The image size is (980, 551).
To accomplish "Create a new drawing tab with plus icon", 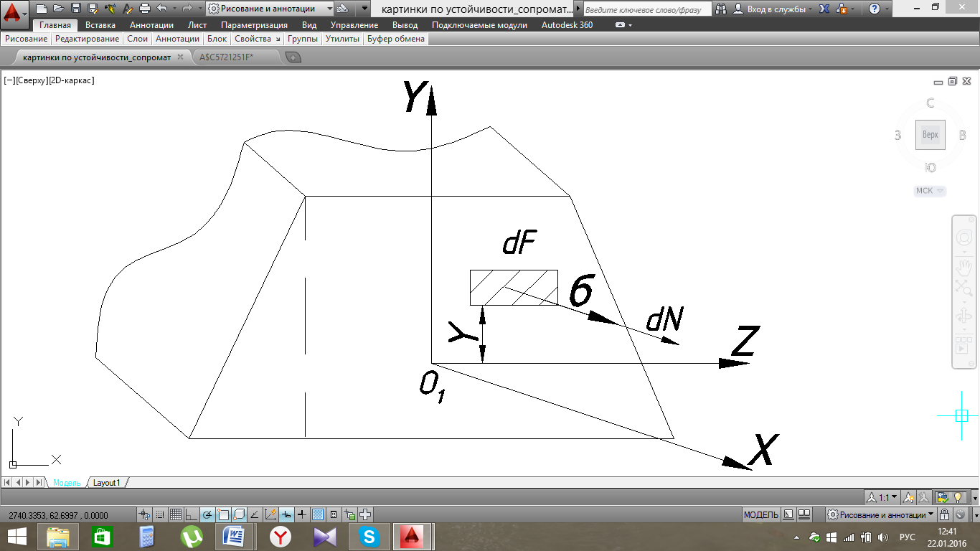I will (x=293, y=57).
